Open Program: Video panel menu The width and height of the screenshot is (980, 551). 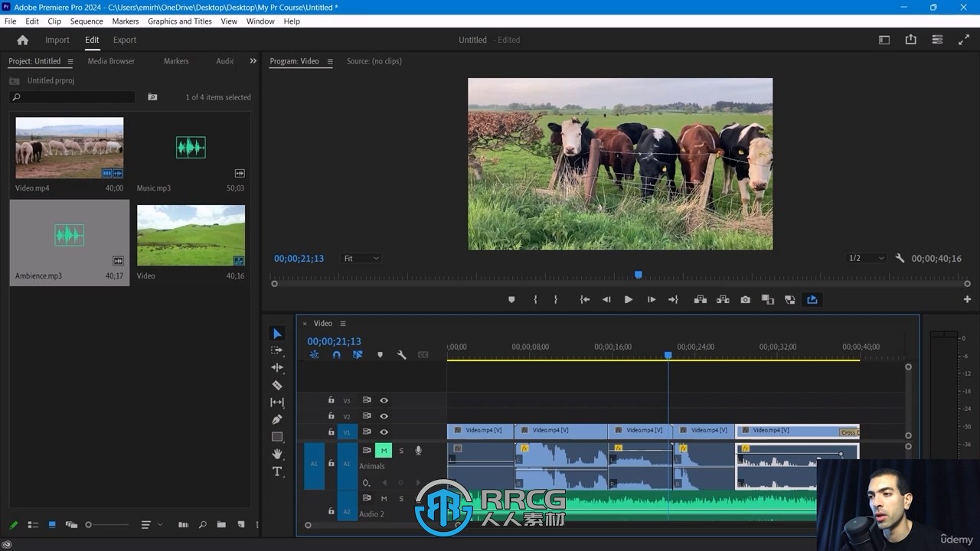tap(330, 61)
